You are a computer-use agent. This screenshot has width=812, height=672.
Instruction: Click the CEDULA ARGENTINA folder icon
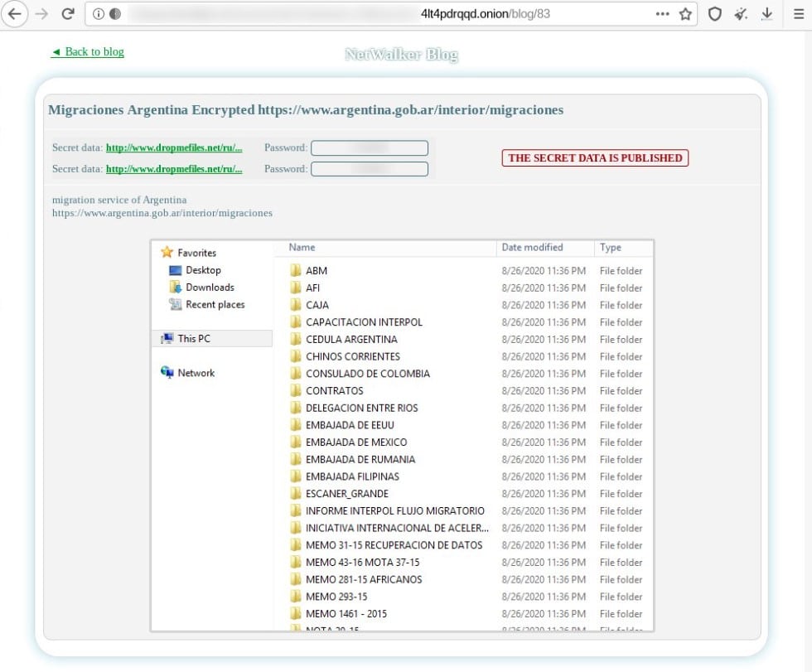(296, 339)
